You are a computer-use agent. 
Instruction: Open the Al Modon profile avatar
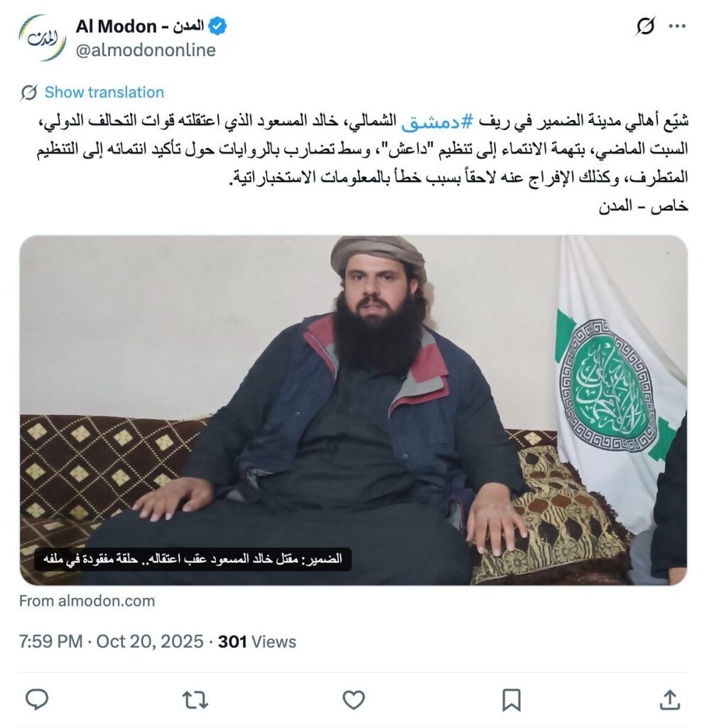[42, 38]
